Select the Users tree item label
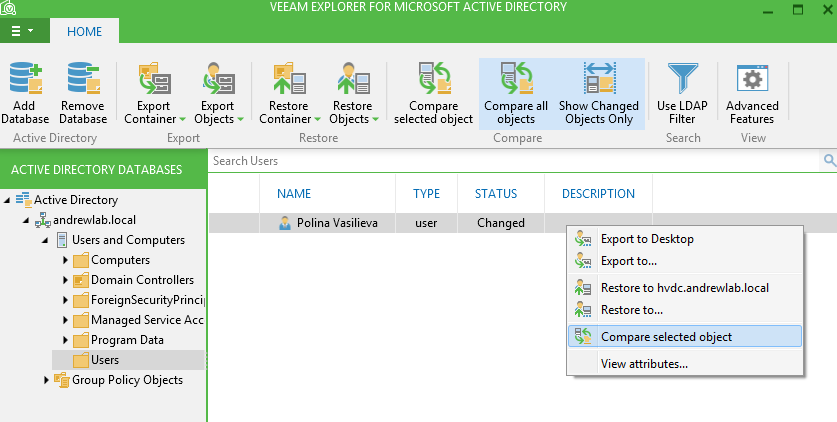Image resolution: width=837 pixels, height=422 pixels. click(105, 360)
